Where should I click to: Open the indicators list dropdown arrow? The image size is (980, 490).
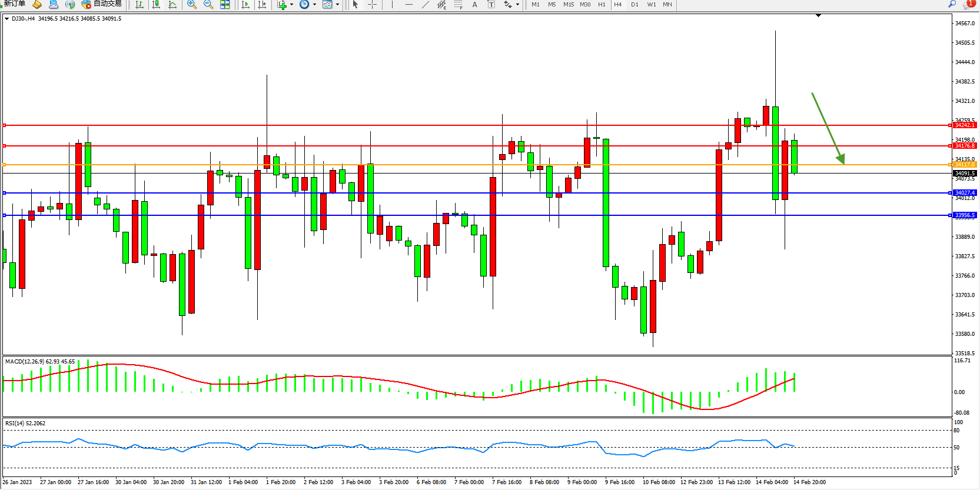coord(291,5)
